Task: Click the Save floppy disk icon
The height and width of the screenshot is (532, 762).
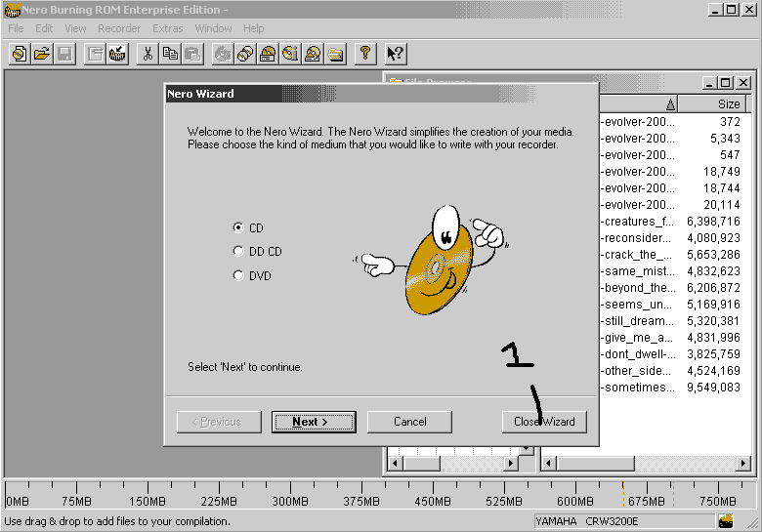Action: [64, 54]
